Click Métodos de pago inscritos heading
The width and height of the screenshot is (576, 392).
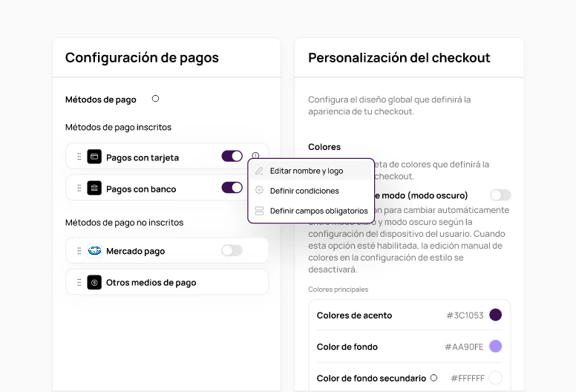pos(118,127)
